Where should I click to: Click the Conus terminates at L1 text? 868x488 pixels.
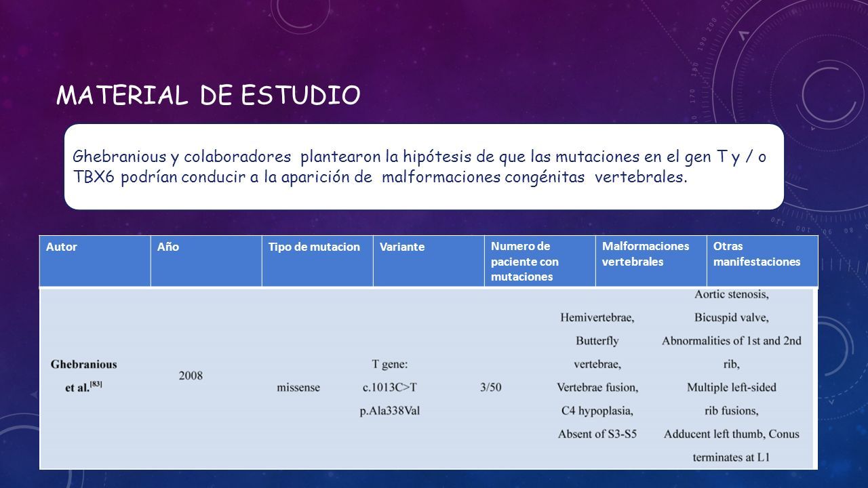746,445
